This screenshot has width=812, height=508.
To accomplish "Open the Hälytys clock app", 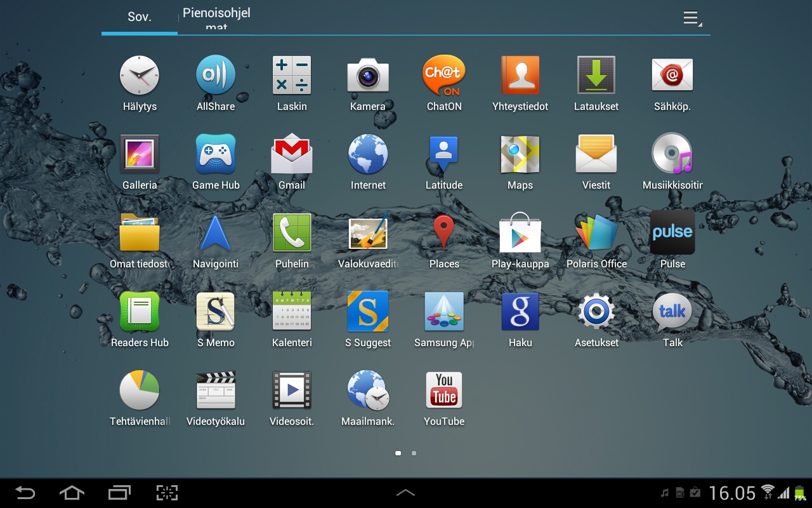I will pyautogui.click(x=140, y=76).
